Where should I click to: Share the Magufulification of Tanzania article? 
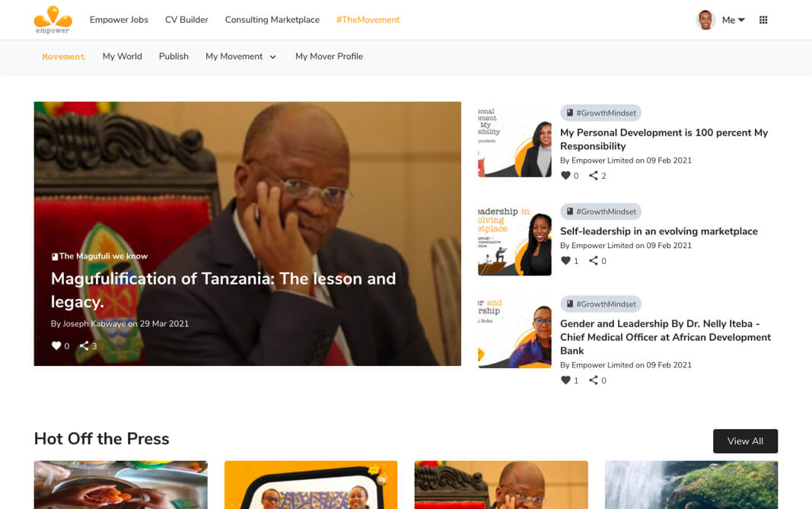click(x=84, y=345)
